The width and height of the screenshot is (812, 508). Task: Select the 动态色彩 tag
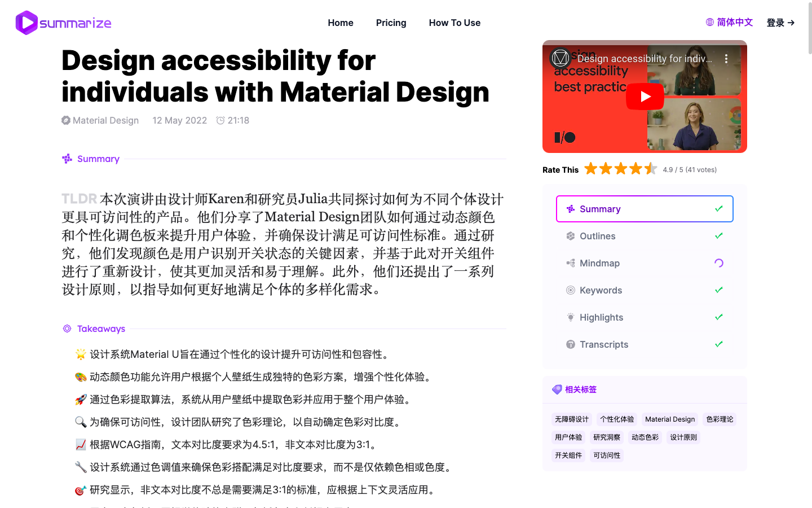point(645,437)
